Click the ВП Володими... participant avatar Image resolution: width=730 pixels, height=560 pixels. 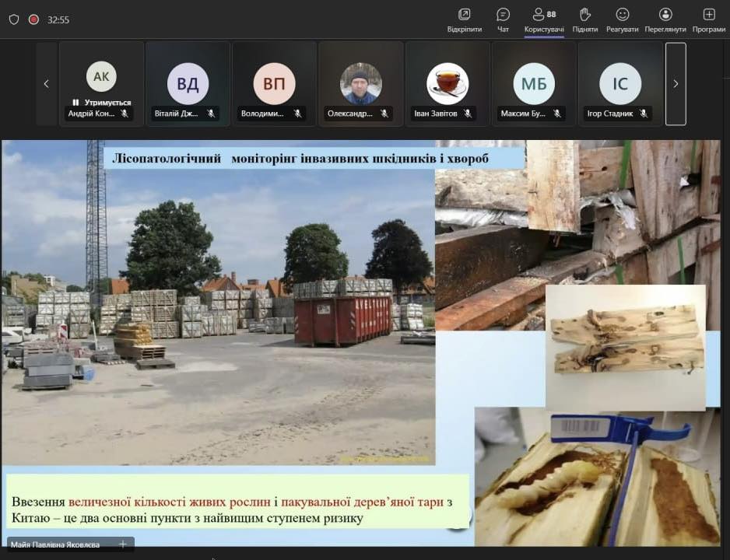tap(274, 83)
